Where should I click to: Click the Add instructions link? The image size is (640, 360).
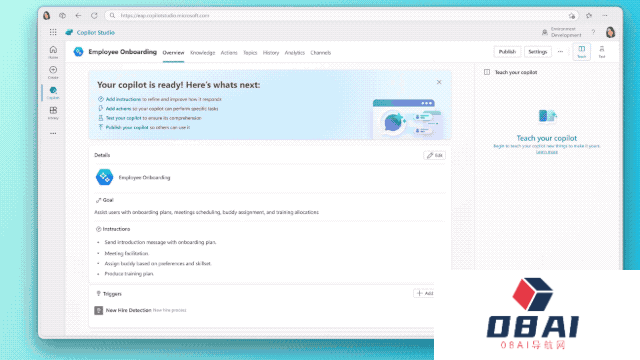(123, 99)
